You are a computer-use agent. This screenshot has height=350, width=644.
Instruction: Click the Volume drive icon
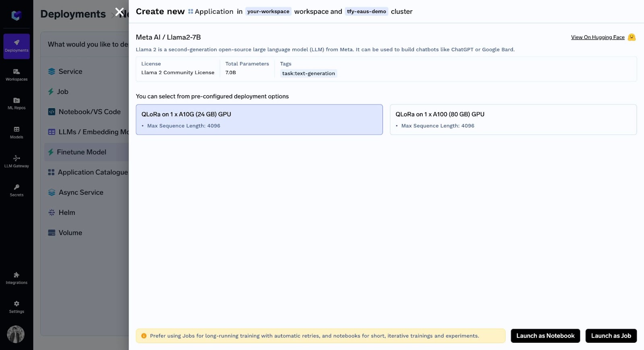click(52, 233)
